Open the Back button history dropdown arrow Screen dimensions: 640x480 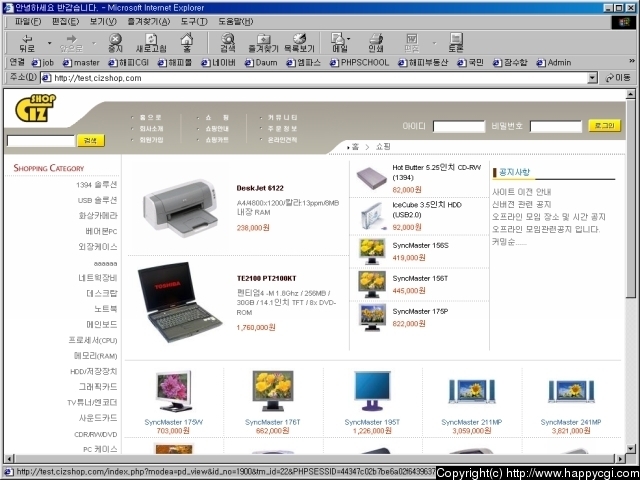point(49,43)
